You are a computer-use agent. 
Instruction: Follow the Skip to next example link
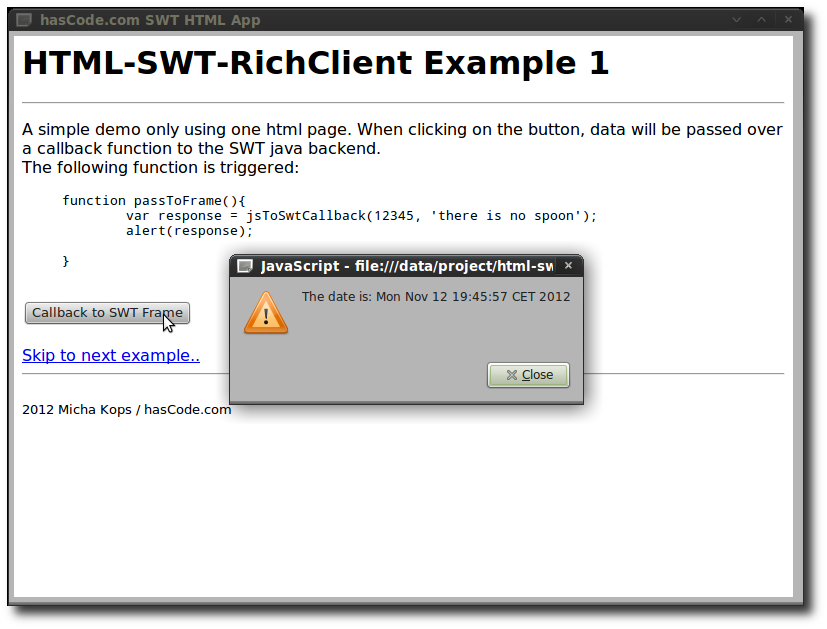tap(110, 355)
